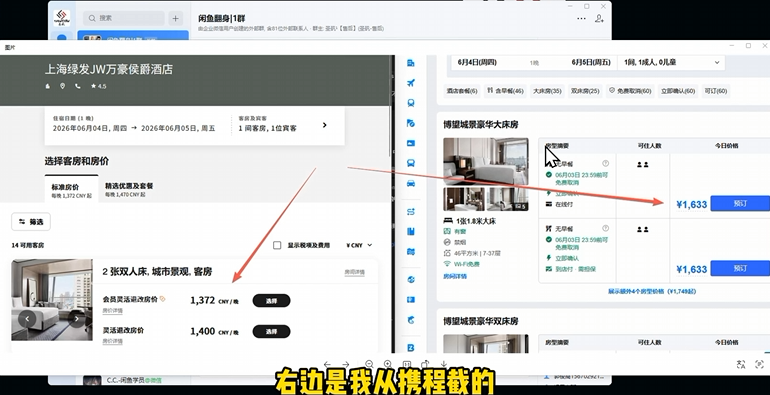
Task: Click the bus icon in Ctrip sidebar
Action: (x=411, y=163)
